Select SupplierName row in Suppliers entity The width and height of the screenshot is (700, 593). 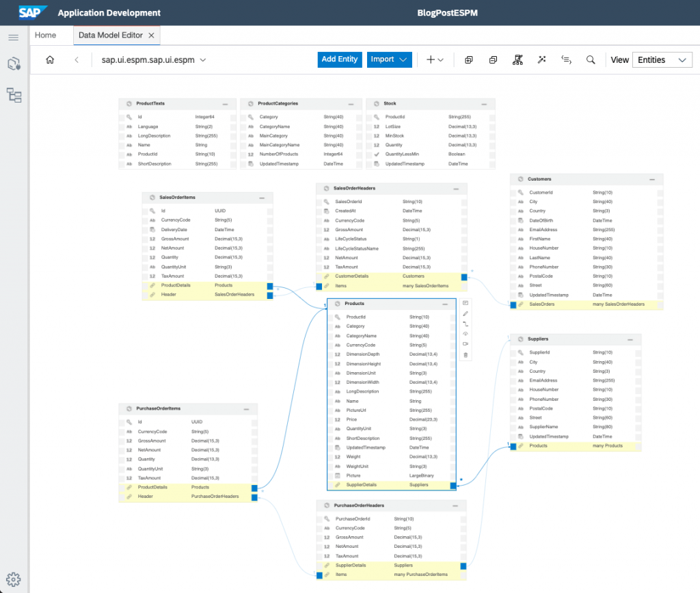(x=576, y=427)
